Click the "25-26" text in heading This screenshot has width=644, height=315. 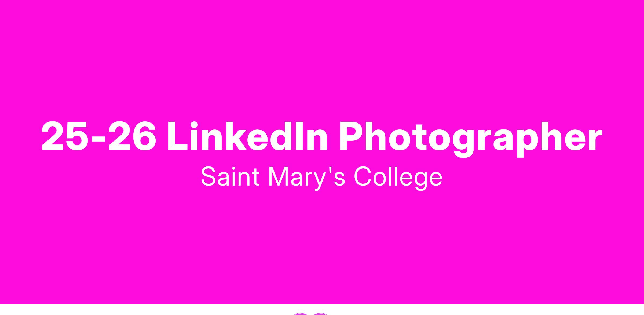(98, 136)
